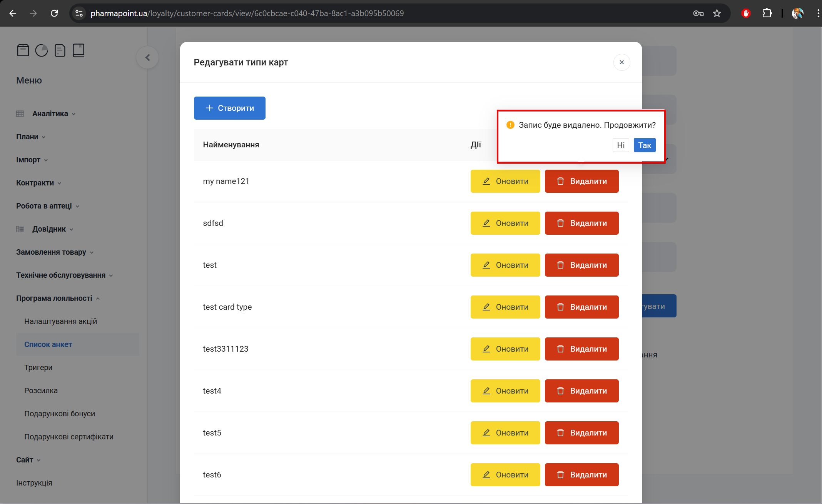Cancel deletion by clicking Ні
The height and width of the screenshot is (504, 822).
coord(620,145)
